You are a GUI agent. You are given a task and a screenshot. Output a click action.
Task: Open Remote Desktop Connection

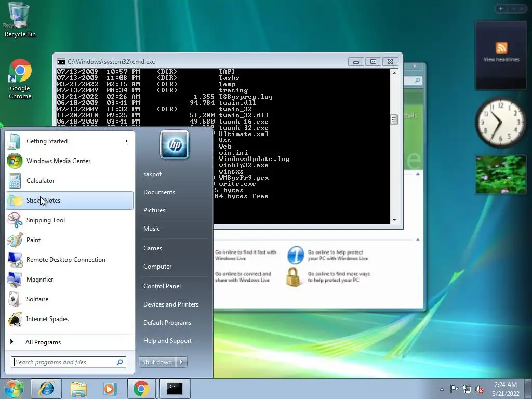(x=69, y=260)
